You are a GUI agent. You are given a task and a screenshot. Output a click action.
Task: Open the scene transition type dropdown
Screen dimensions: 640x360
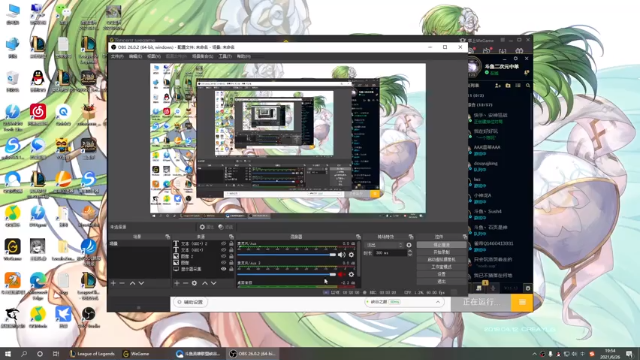tap(384, 245)
